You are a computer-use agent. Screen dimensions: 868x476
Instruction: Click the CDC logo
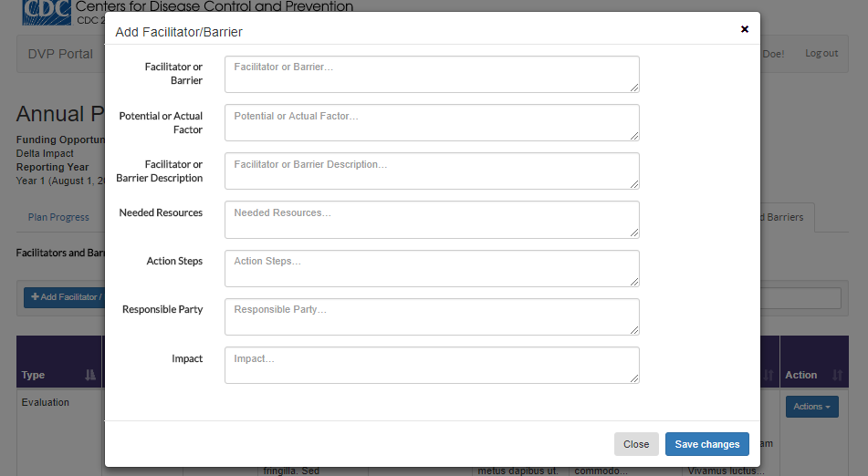click(x=44, y=11)
